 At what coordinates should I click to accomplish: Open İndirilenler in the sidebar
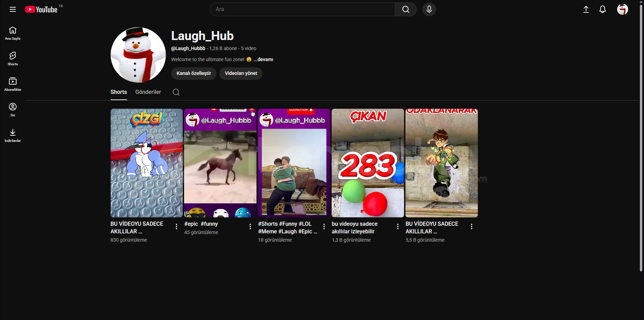click(x=13, y=135)
